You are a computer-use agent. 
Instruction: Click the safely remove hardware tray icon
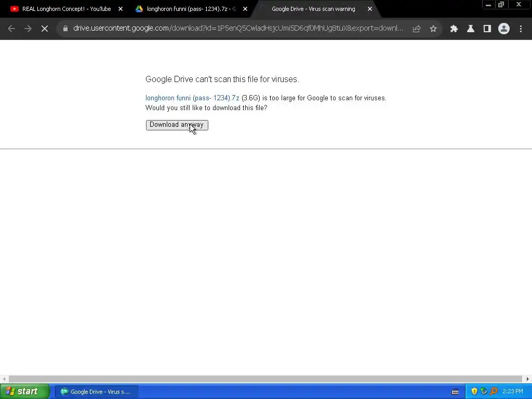[x=484, y=392]
